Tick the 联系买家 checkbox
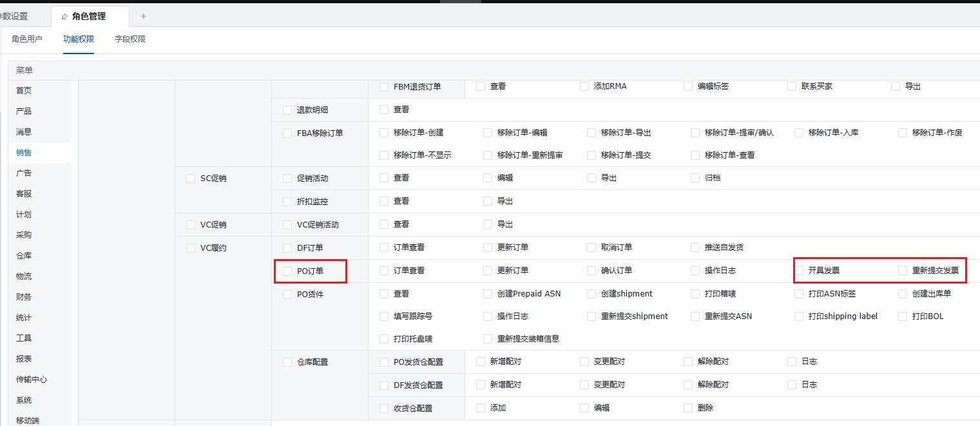This screenshot has width=980, height=426. 792,86
